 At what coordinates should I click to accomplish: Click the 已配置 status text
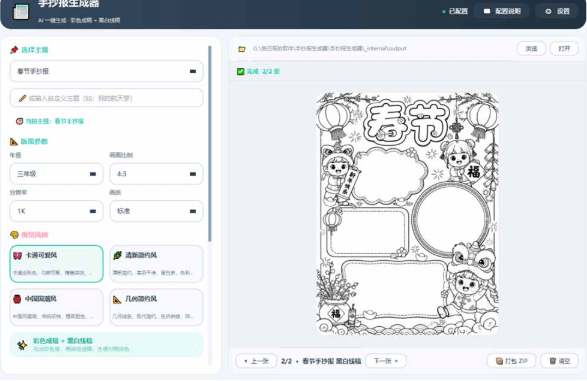(x=458, y=11)
